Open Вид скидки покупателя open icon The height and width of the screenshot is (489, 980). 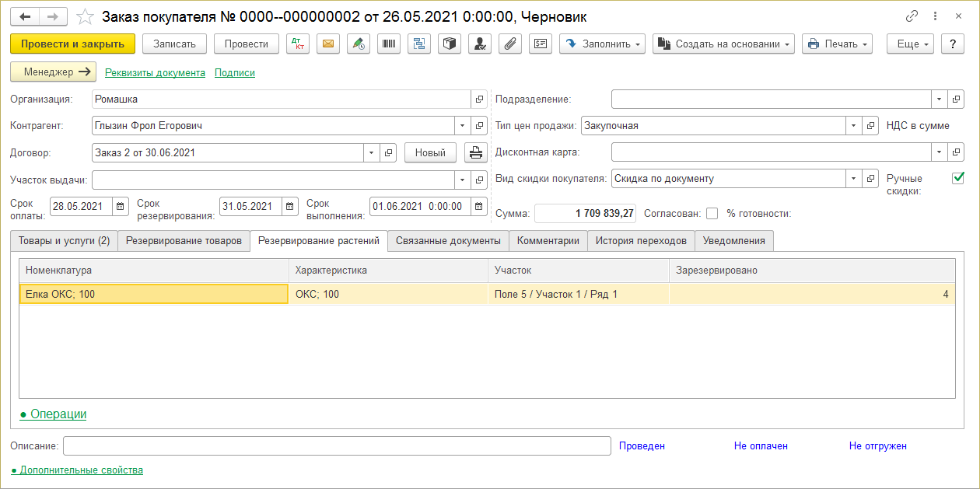871,179
